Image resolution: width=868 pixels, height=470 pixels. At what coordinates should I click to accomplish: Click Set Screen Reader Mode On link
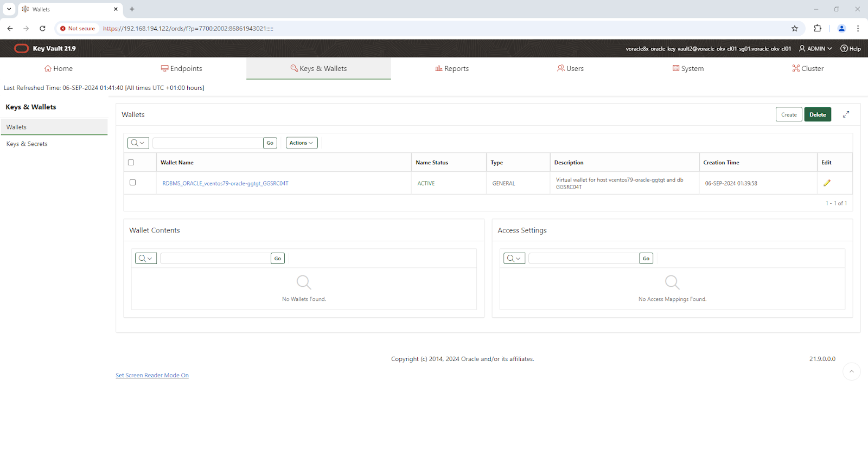point(152,375)
